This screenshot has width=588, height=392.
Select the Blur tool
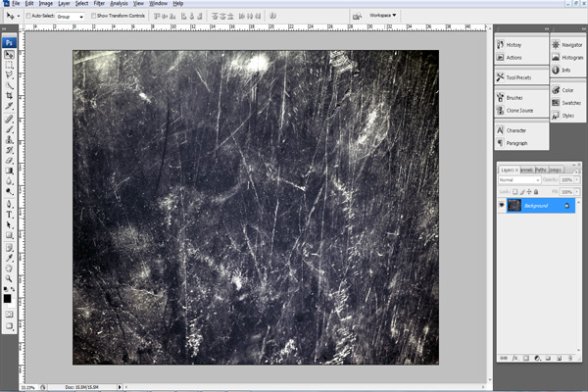(9, 180)
